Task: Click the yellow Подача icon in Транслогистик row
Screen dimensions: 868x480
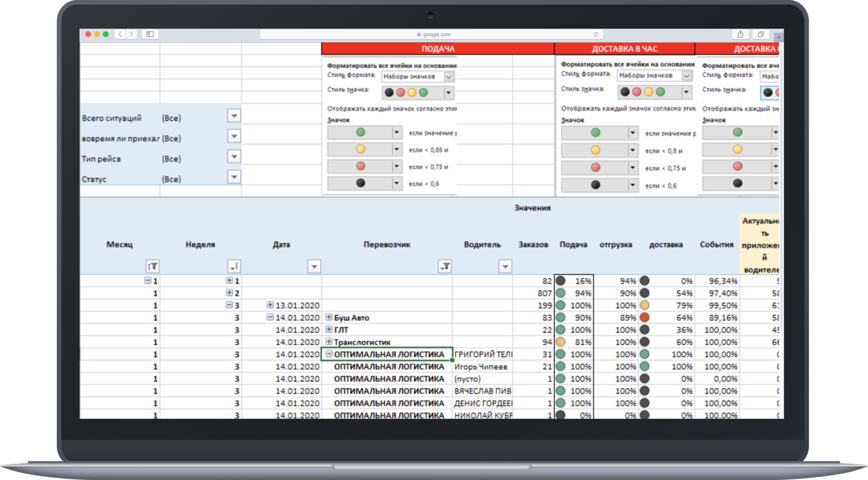Action: point(561,342)
